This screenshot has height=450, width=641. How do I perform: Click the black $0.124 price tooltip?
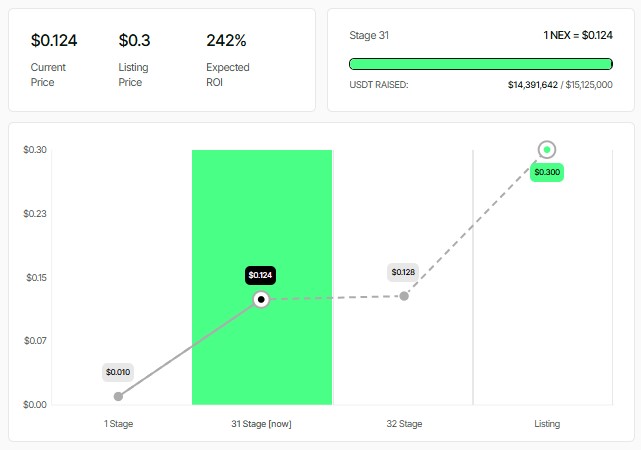coord(261,275)
